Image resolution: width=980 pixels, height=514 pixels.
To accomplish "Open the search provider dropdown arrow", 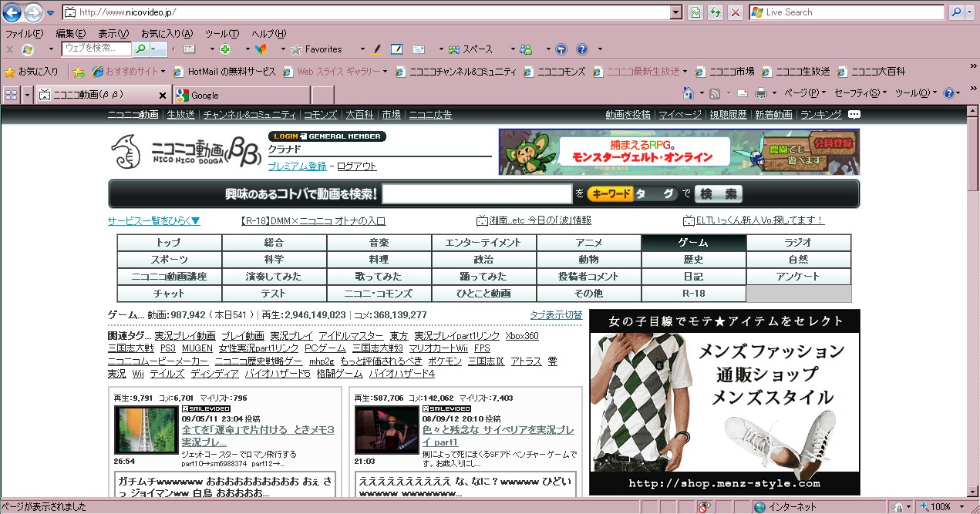I will [971, 12].
